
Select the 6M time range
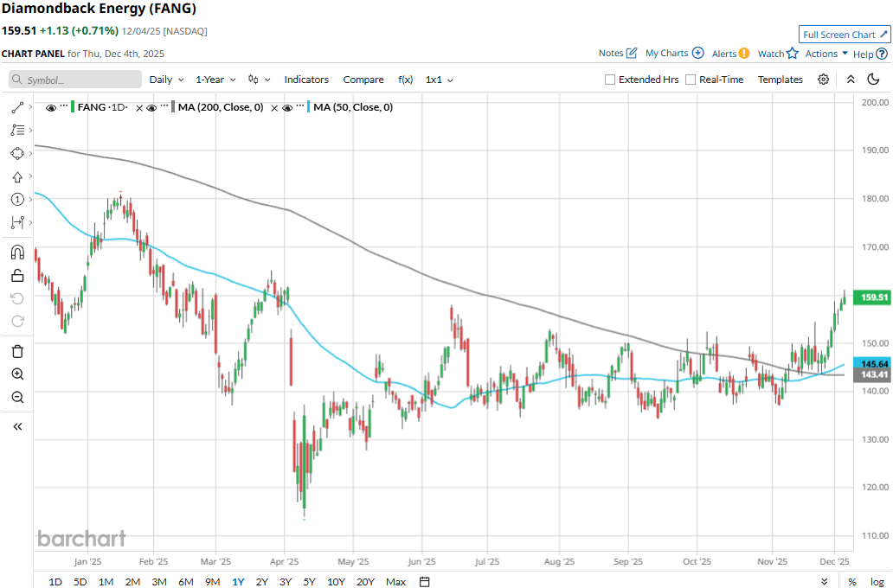pyautogui.click(x=185, y=582)
